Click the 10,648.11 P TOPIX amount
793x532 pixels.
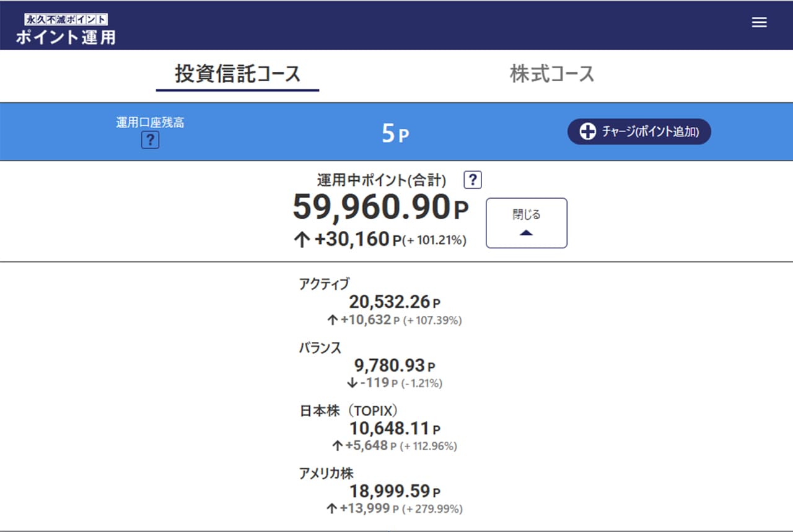point(395,428)
